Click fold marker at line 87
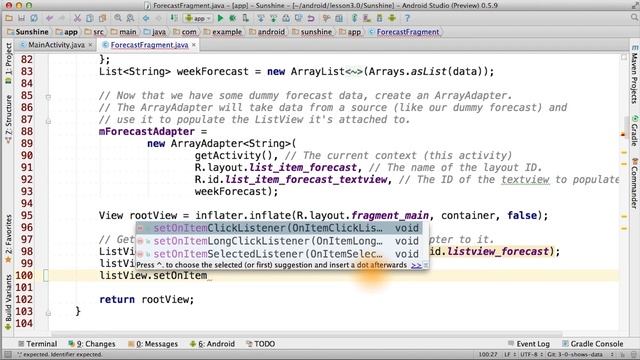This screenshot has height=360, width=640. (48, 121)
